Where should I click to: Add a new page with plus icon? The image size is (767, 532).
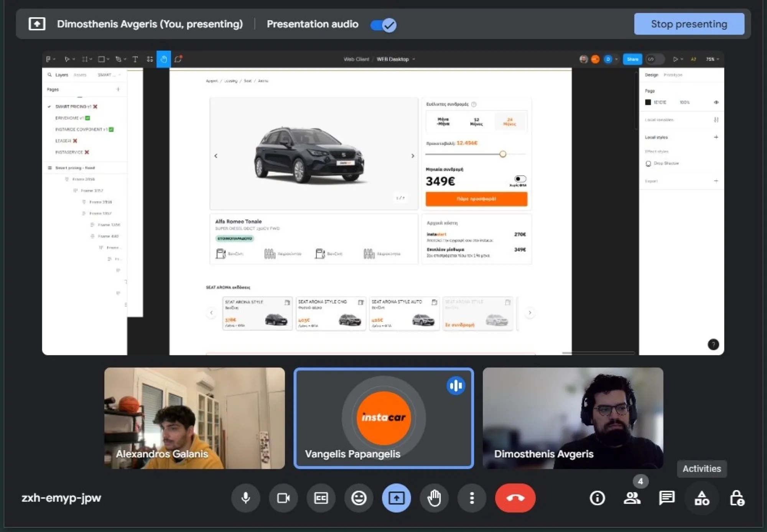118,89
